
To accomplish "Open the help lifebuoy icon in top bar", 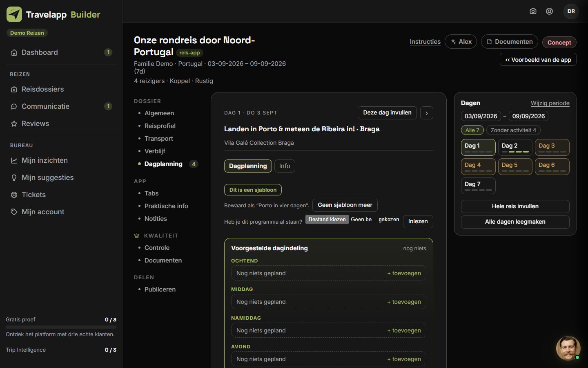I will click(550, 11).
